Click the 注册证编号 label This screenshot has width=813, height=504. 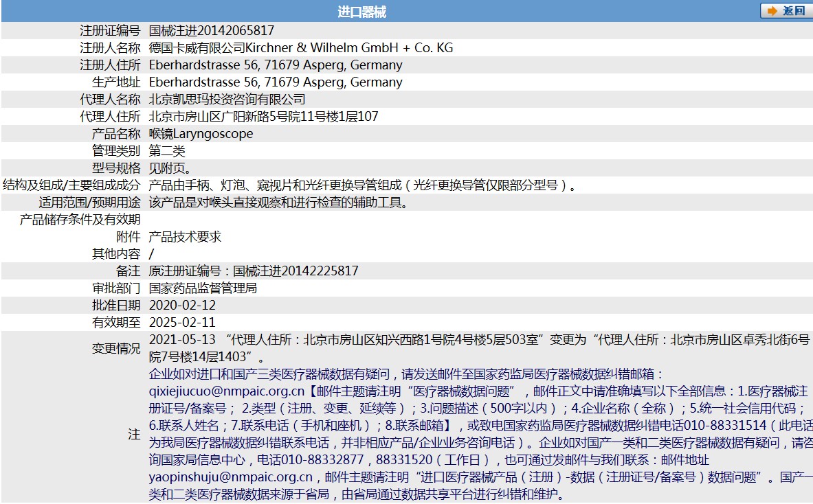coord(110,31)
